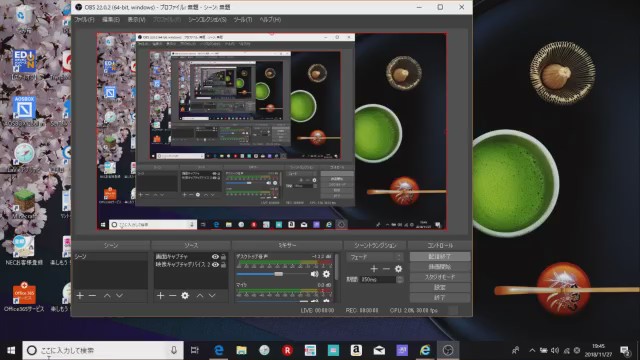Remove selected source with minus icon
Viewport: 640px width, 360px height.
173,296
